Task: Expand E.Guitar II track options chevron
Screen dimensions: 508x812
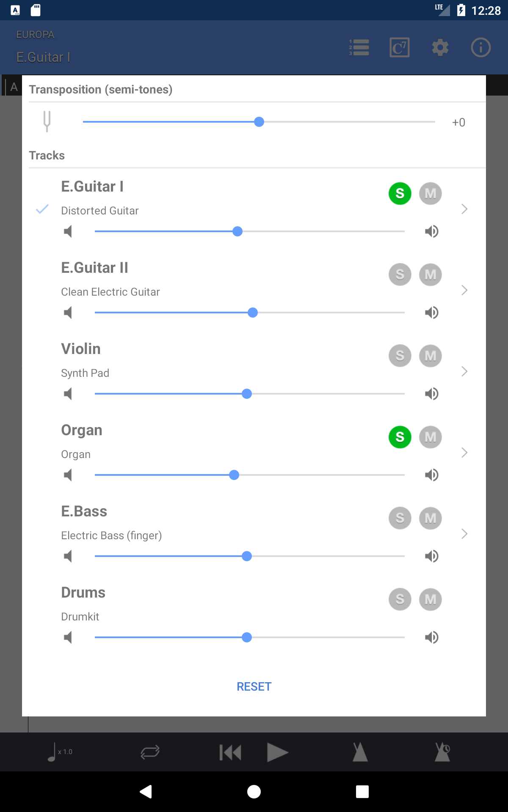Action: coord(464,290)
